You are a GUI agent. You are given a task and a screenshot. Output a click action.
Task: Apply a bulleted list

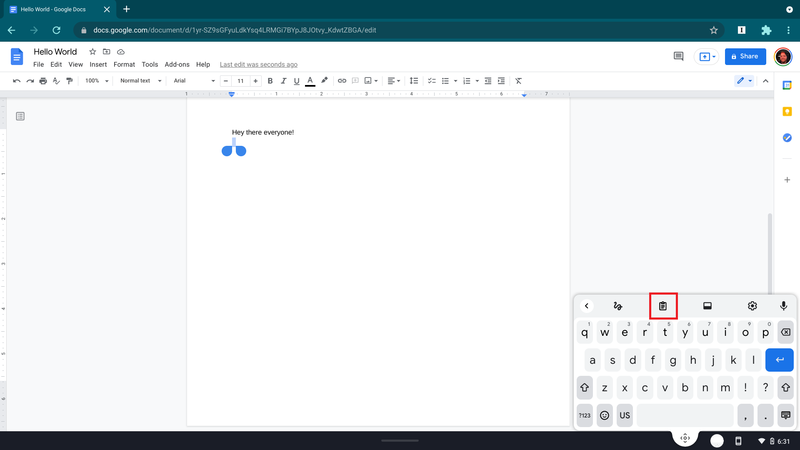click(x=445, y=81)
